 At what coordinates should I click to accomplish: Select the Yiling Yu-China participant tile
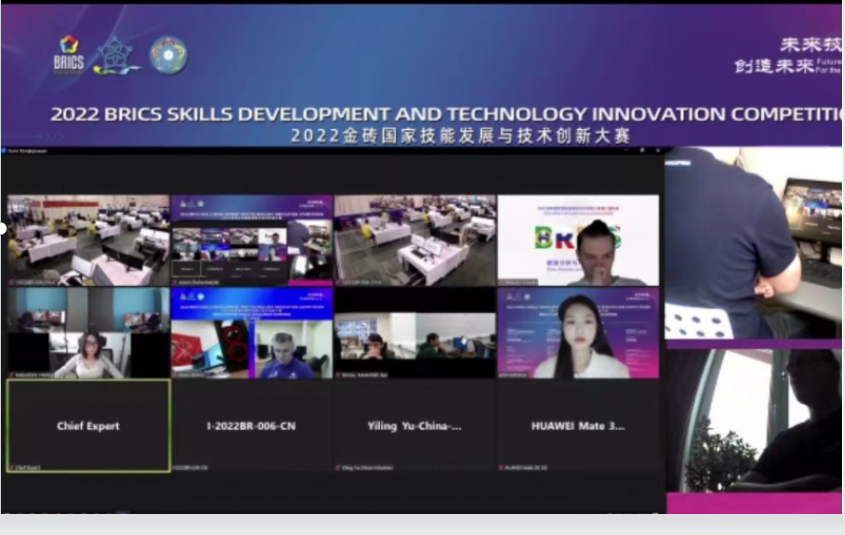pyautogui.click(x=414, y=426)
